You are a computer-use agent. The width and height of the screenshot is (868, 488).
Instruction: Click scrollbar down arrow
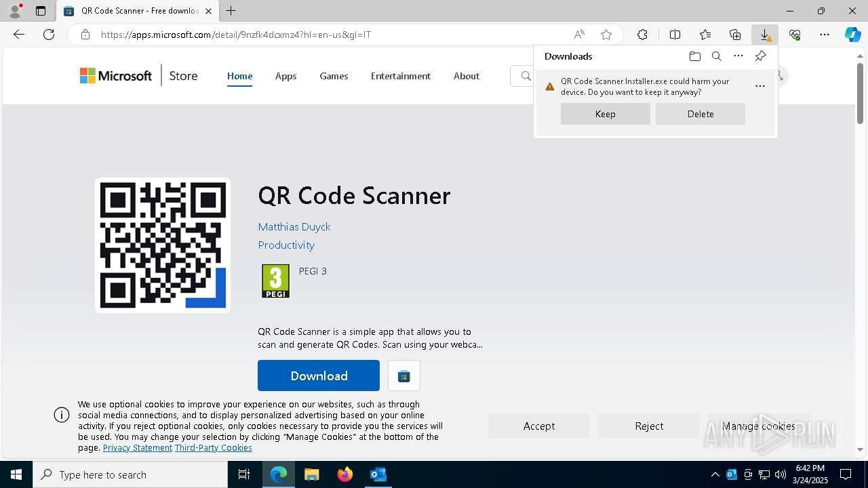pos(861,449)
